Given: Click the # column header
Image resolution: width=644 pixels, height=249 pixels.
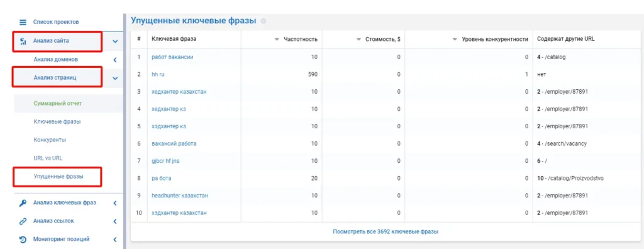Looking at the screenshot, I should click(139, 40).
